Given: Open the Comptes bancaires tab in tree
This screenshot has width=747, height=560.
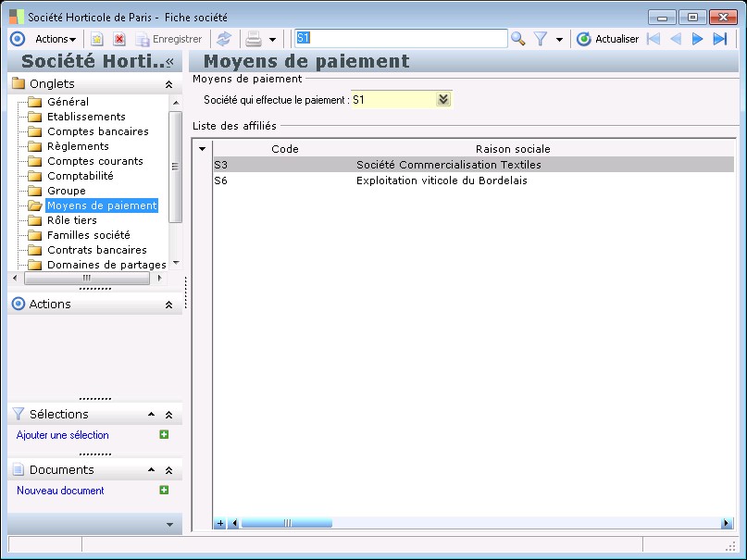Looking at the screenshot, I should click(x=97, y=131).
